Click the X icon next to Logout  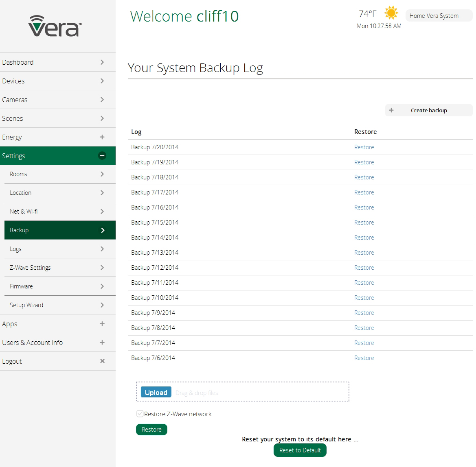[x=102, y=361]
